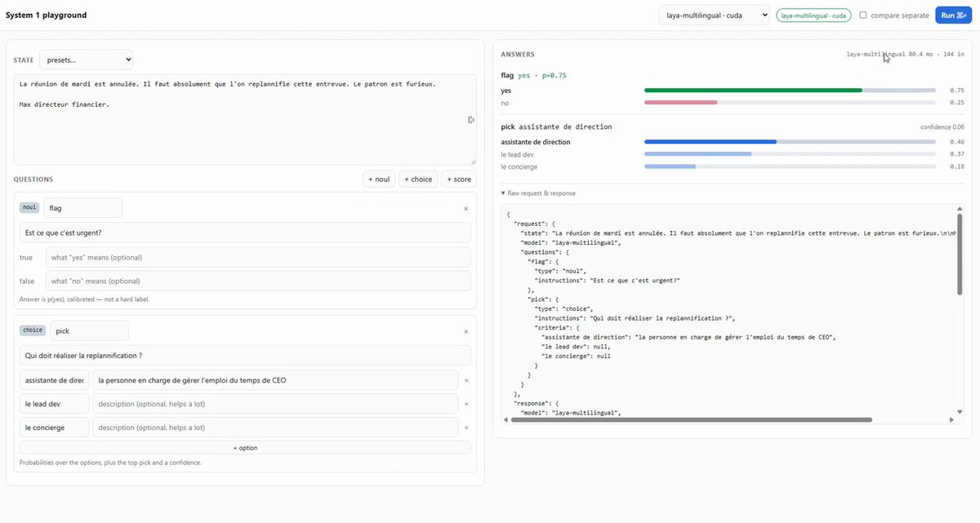This screenshot has width=980, height=523.
Task: Click the true meaning optional field
Action: [x=258, y=258]
